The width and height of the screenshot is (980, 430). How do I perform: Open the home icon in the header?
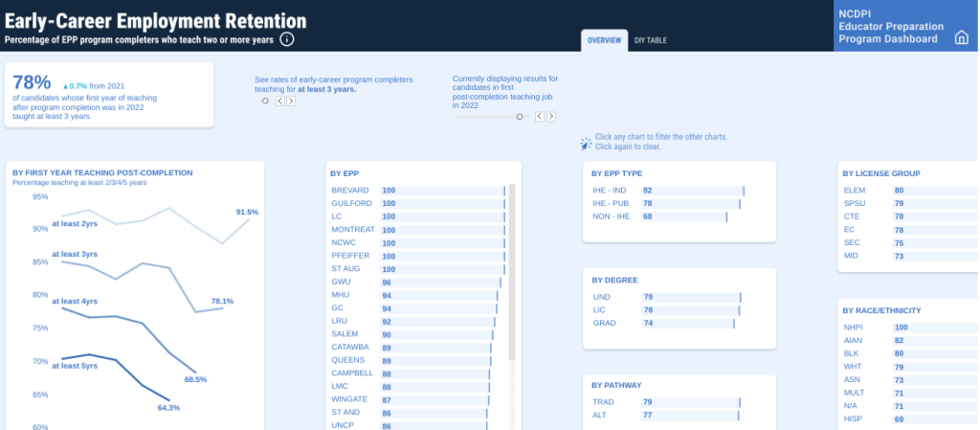pyautogui.click(x=962, y=38)
